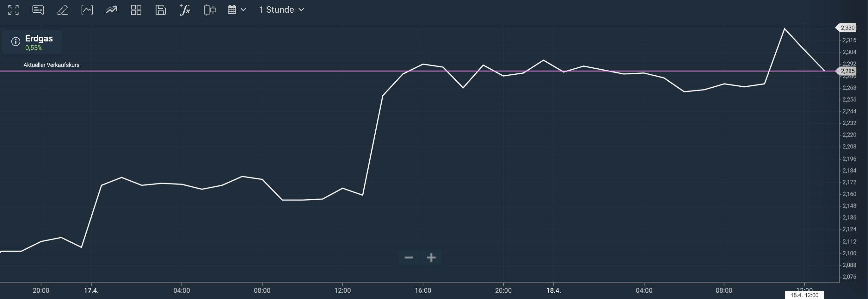Click the fullscreen expand arrows icon
Image resolution: width=868 pixels, height=299 pixels.
click(x=14, y=10)
